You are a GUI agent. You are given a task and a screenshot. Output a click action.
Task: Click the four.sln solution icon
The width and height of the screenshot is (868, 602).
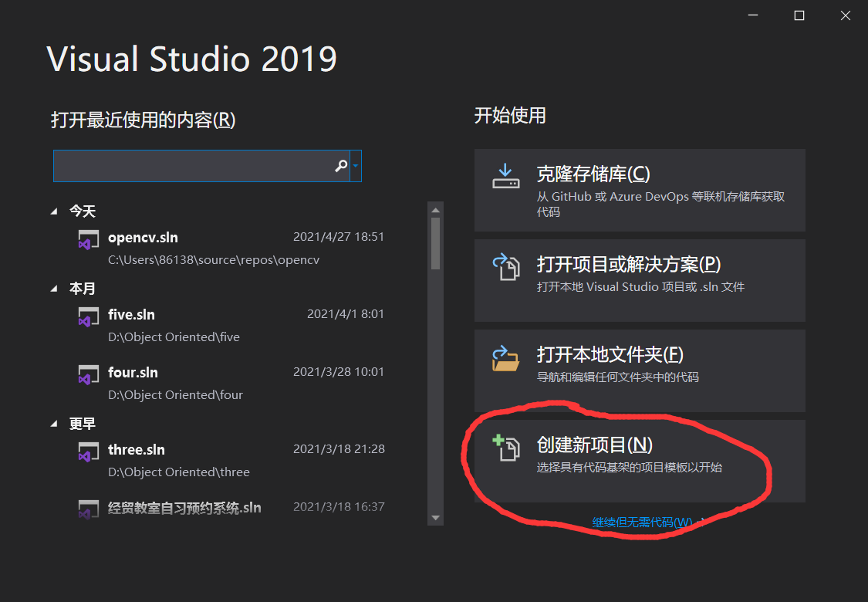(87, 376)
